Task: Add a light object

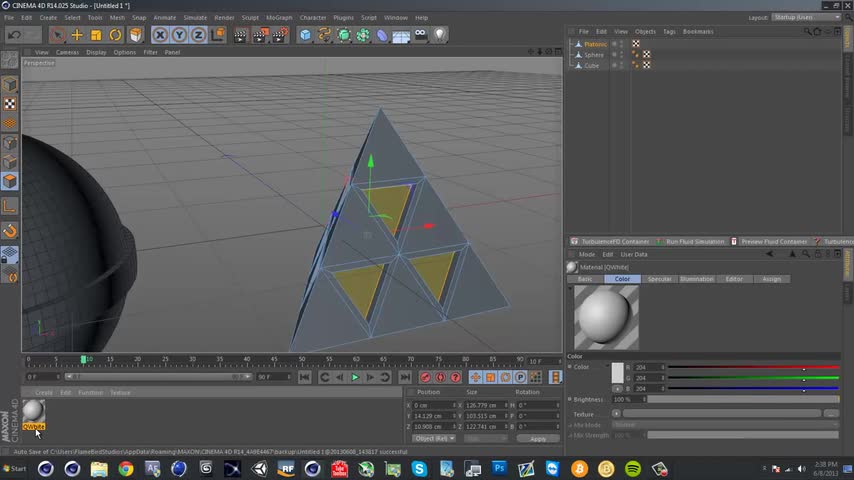Action: (440, 35)
